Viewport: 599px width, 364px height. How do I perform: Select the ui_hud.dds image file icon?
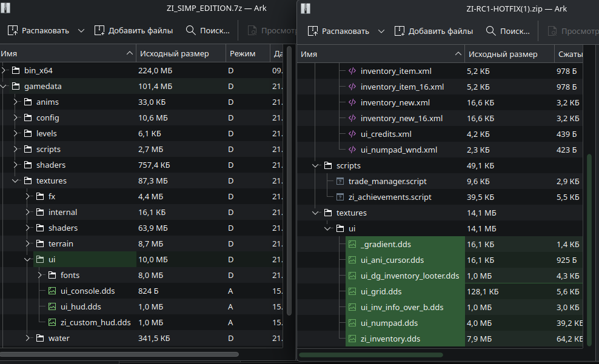[x=52, y=306]
